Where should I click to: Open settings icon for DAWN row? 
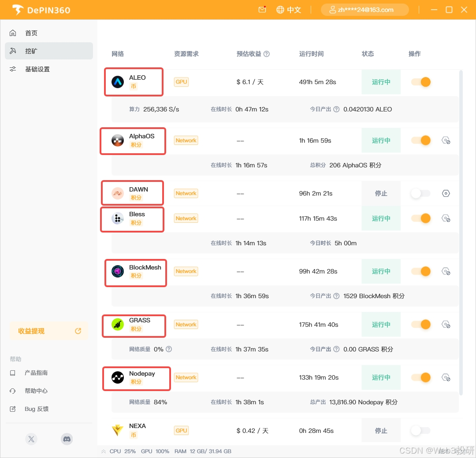point(446,193)
